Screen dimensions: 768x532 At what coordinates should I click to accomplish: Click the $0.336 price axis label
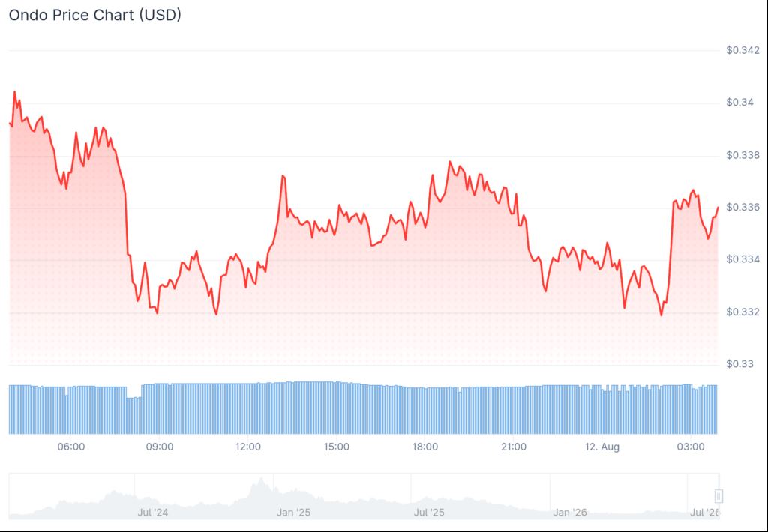click(743, 208)
